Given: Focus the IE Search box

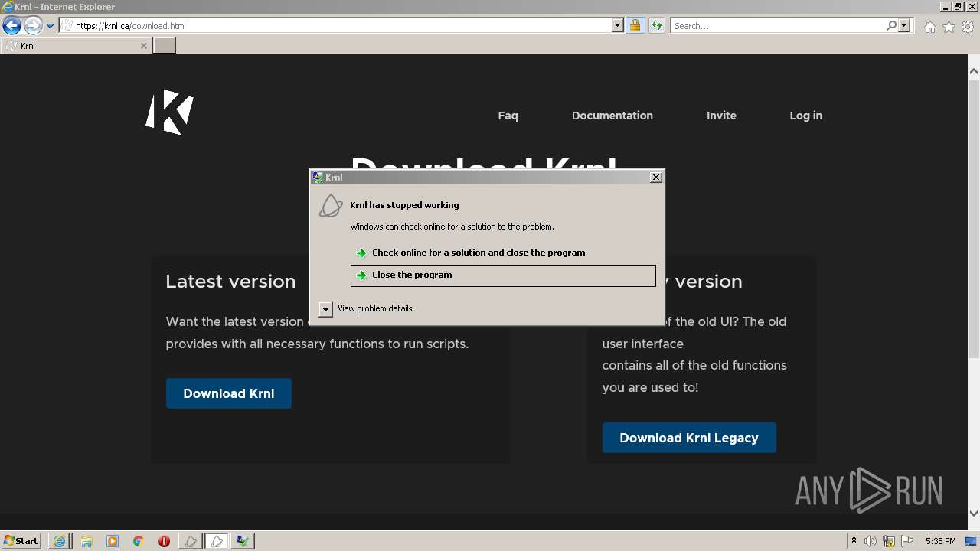Looking at the screenshot, I should click(x=778, y=25).
